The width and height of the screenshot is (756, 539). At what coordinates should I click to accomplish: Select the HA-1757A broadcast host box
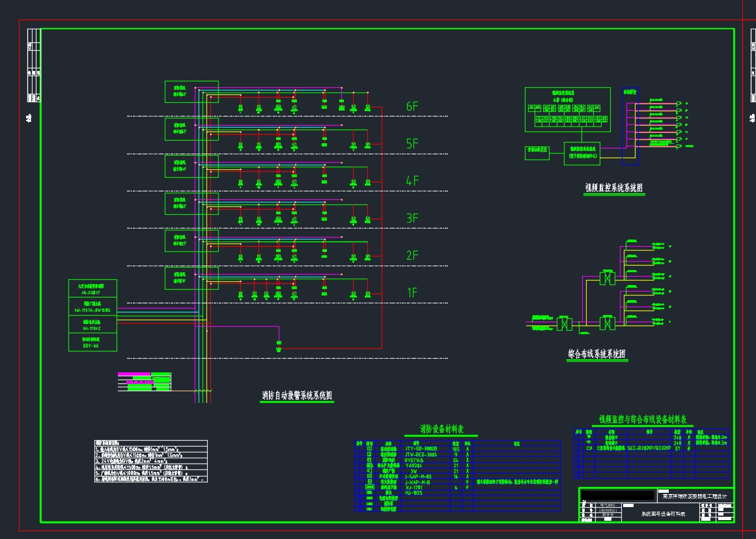coord(92,307)
